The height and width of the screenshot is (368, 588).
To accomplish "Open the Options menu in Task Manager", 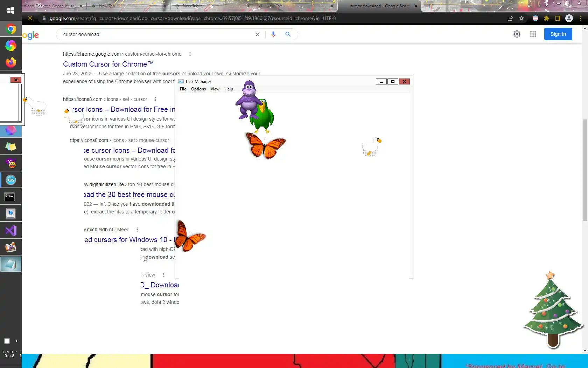I will (x=198, y=89).
